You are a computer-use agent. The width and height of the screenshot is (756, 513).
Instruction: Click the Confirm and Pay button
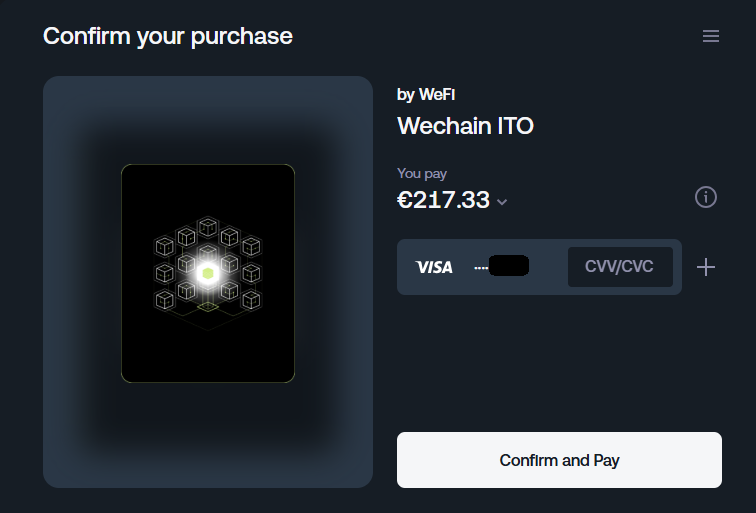coord(559,460)
